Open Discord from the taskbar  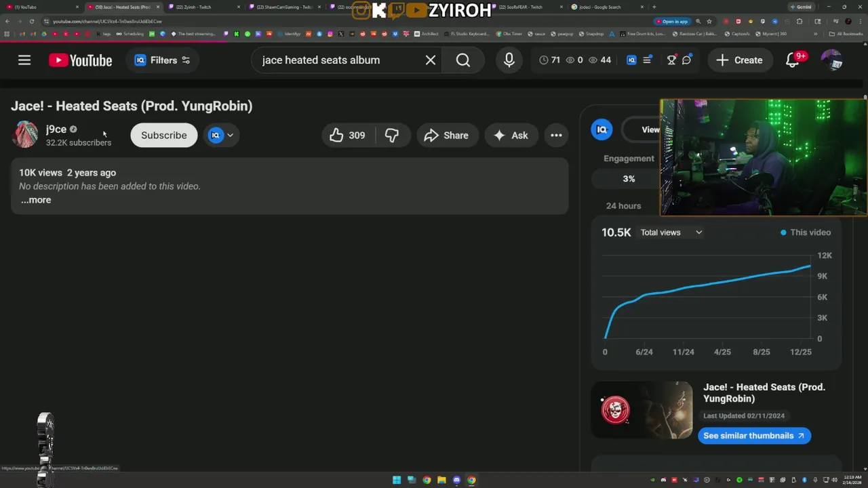tap(456, 480)
